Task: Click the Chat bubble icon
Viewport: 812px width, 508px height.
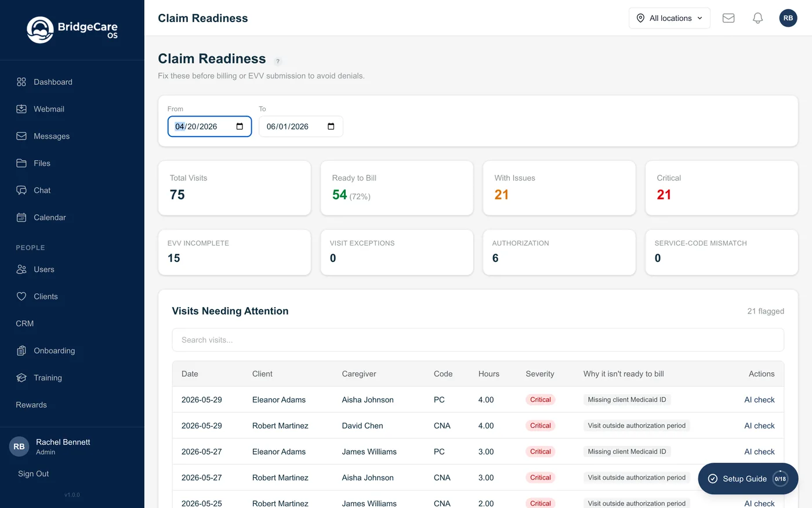Action: 21,190
